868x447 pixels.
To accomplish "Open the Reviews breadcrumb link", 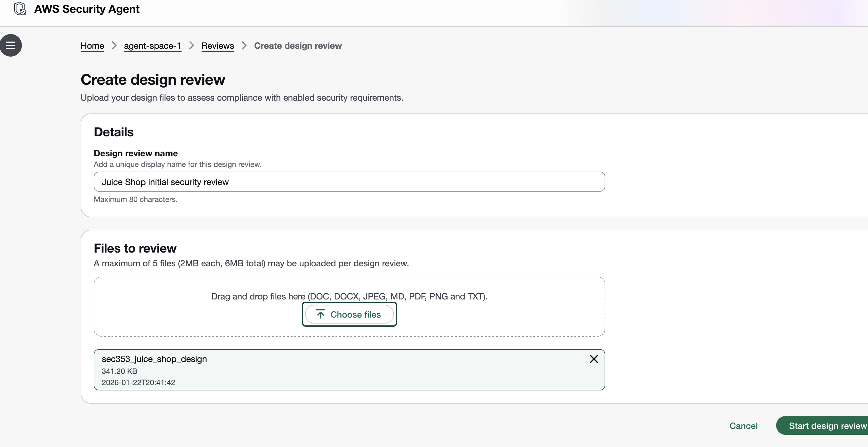I will point(217,46).
